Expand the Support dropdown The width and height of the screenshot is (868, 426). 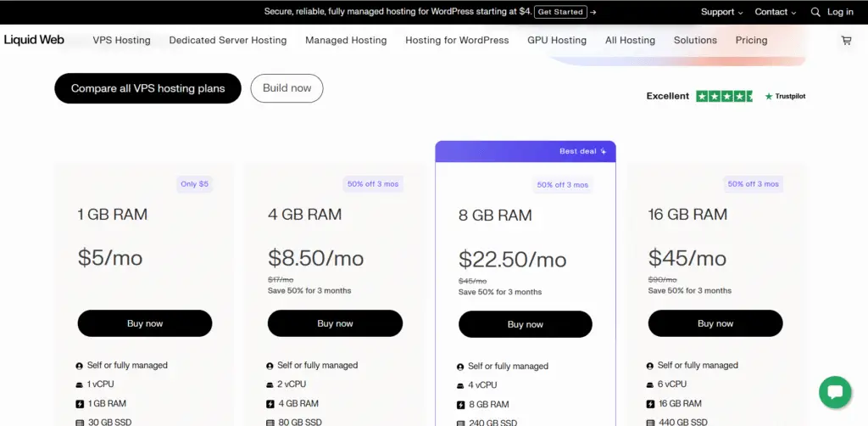[x=721, y=12]
